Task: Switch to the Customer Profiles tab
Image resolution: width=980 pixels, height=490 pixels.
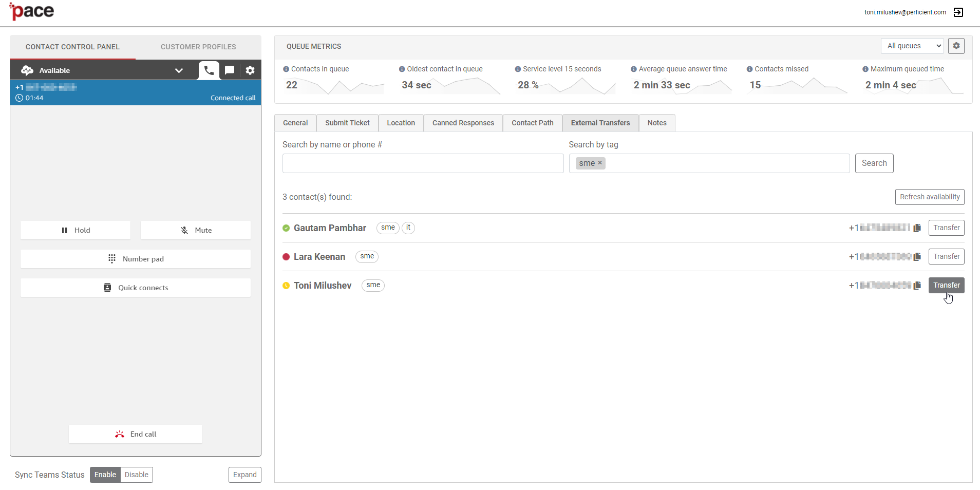Action: [198, 47]
